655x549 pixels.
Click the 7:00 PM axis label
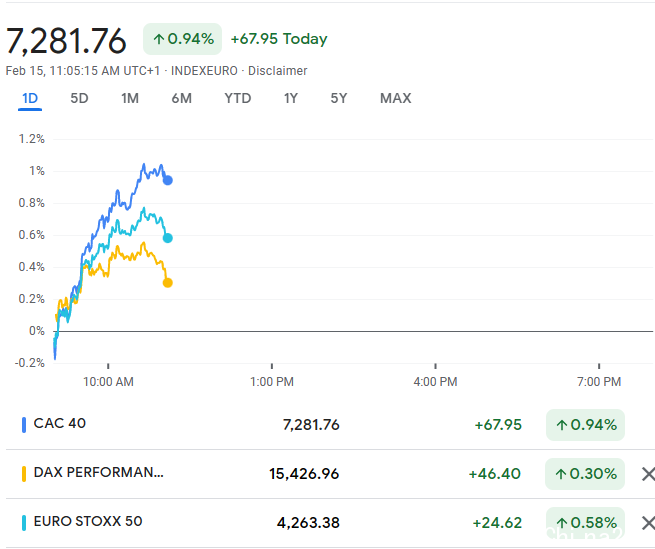point(599,382)
